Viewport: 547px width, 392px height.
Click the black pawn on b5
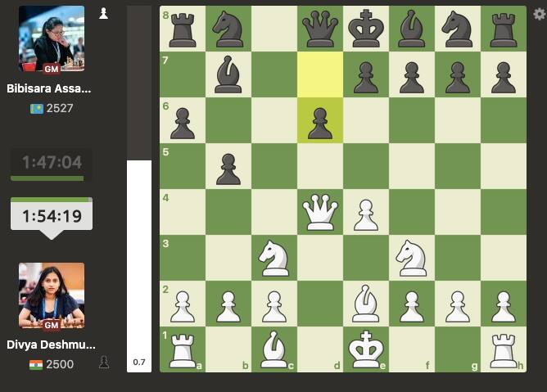coord(228,169)
